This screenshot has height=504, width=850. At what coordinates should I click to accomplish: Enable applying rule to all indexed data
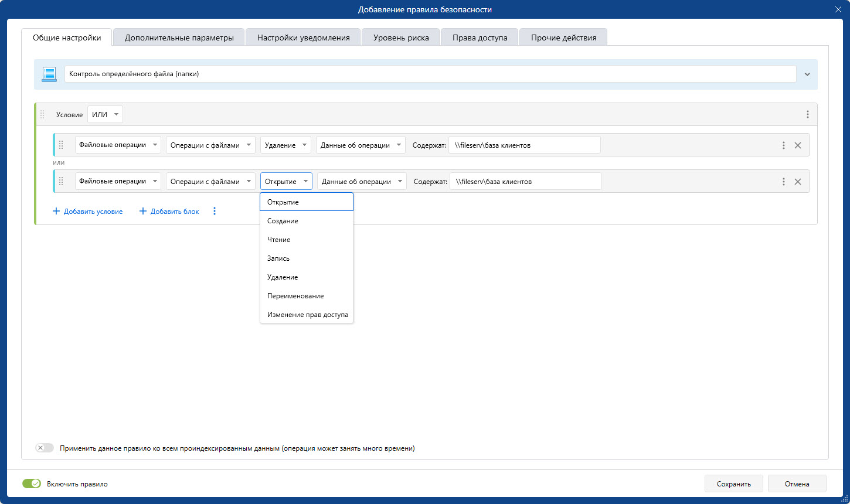click(x=45, y=448)
